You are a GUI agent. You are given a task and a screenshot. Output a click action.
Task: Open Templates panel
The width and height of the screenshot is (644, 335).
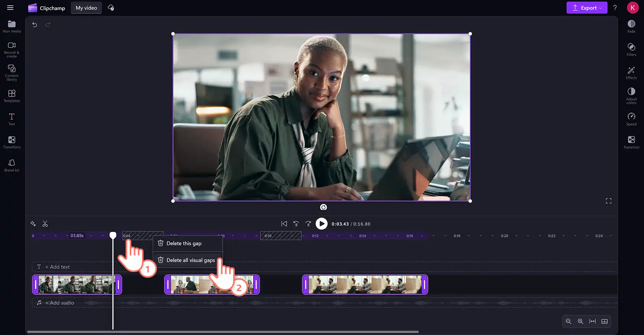pos(12,96)
